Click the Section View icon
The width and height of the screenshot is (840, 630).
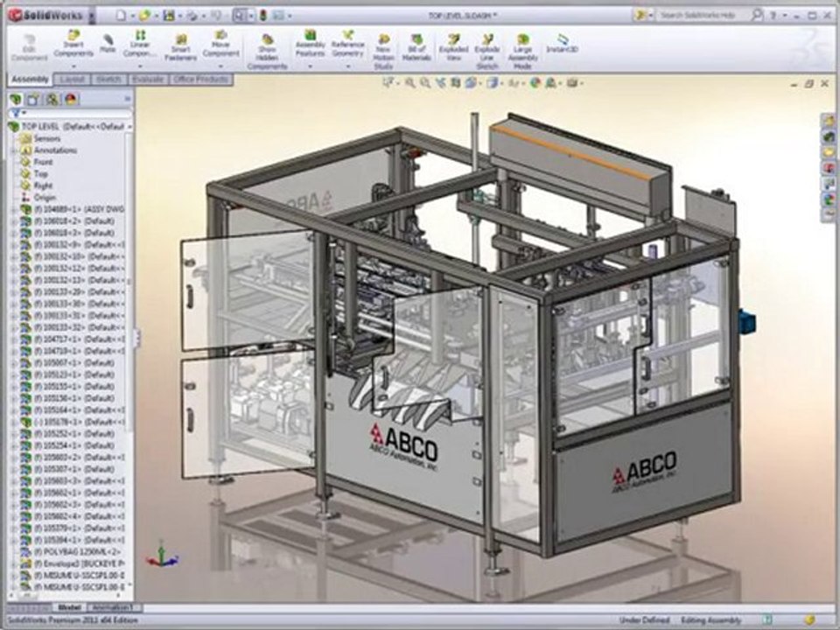coord(455,83)
